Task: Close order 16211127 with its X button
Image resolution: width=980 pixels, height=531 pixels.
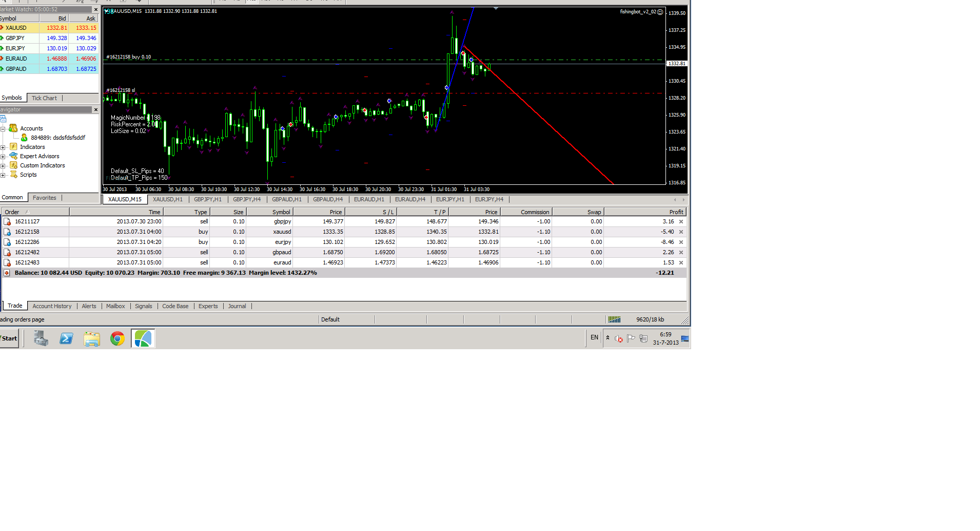Action: click(x=681, y=222)
